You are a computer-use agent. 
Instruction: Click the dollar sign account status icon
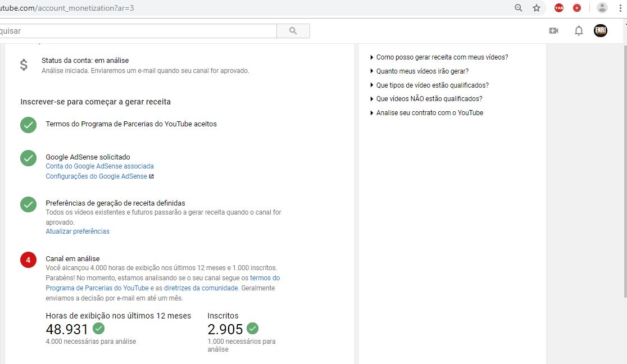click(24, 65)
